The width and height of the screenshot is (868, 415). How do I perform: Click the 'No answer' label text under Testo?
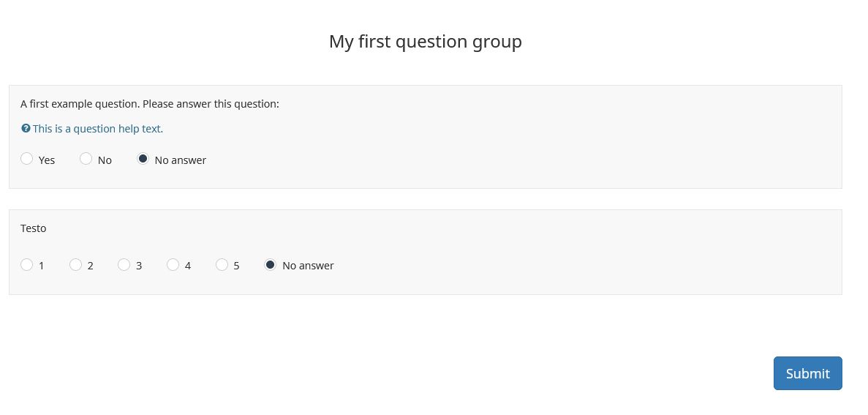308,266
